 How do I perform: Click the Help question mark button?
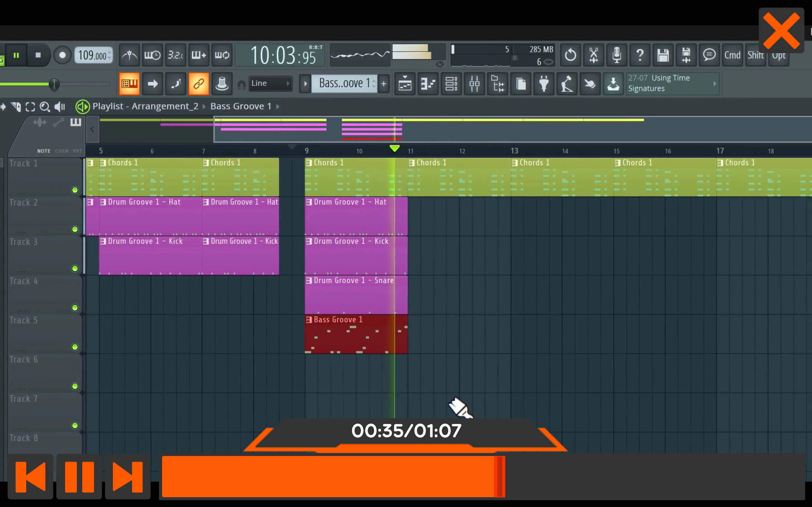point(639,55)
